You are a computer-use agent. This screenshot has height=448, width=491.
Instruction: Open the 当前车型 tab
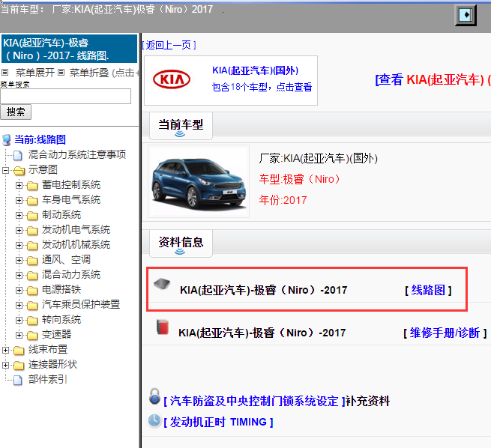(x=181, y=126)
